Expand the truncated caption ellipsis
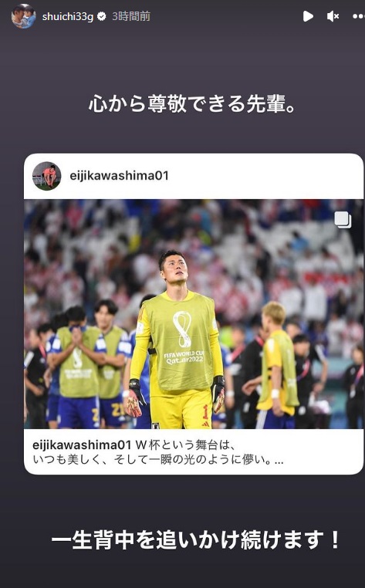Viewport: 365px width, 588px height. (279, 460)
